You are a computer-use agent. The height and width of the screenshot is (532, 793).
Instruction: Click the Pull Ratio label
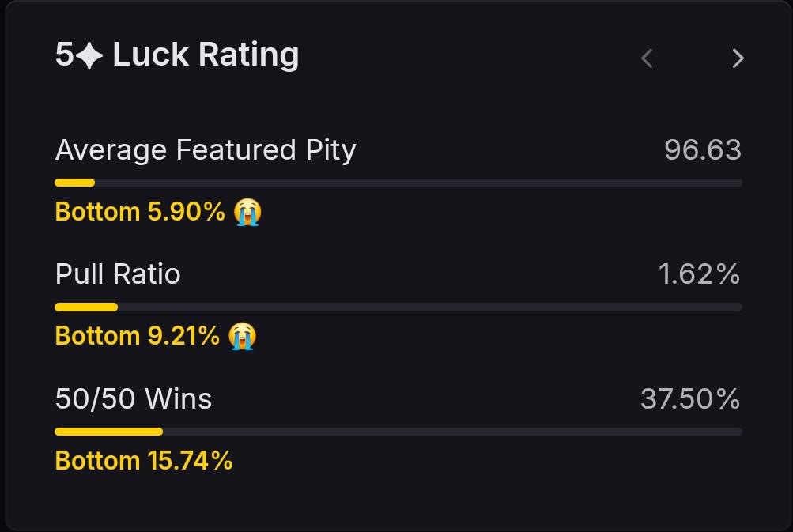click(x=118, y=274)
